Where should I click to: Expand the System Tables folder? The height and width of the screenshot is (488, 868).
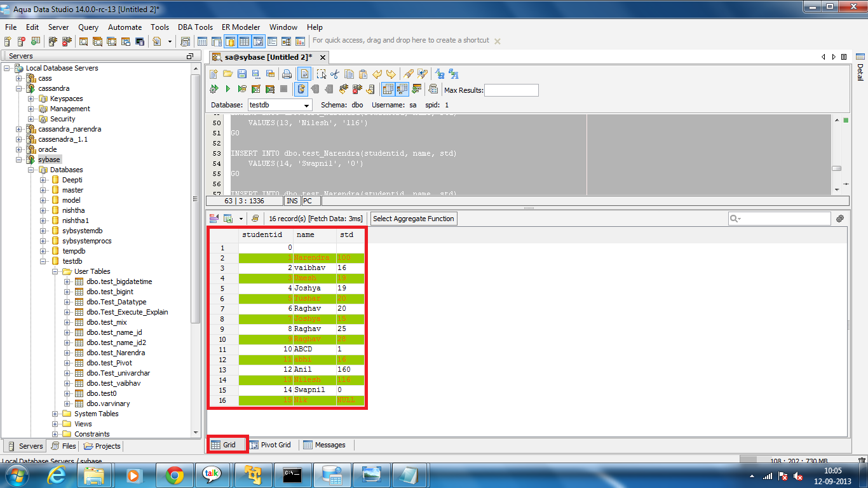pos(55,414)
